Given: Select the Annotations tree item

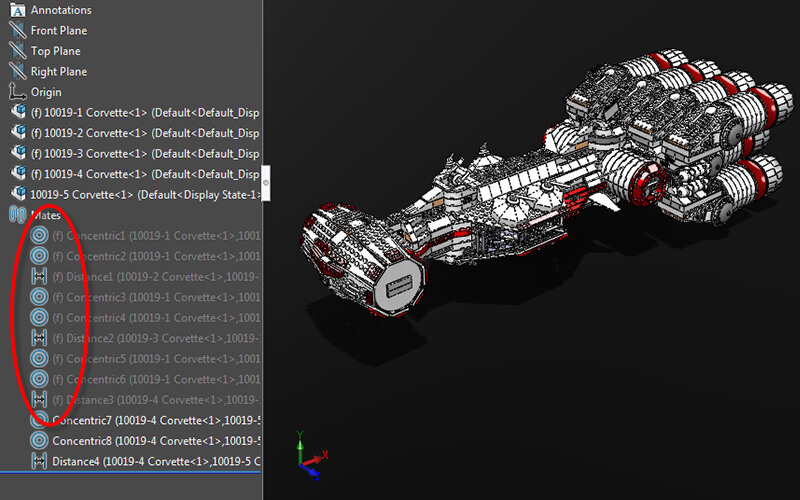Looking at the screenshot, I should pos(61,10).
